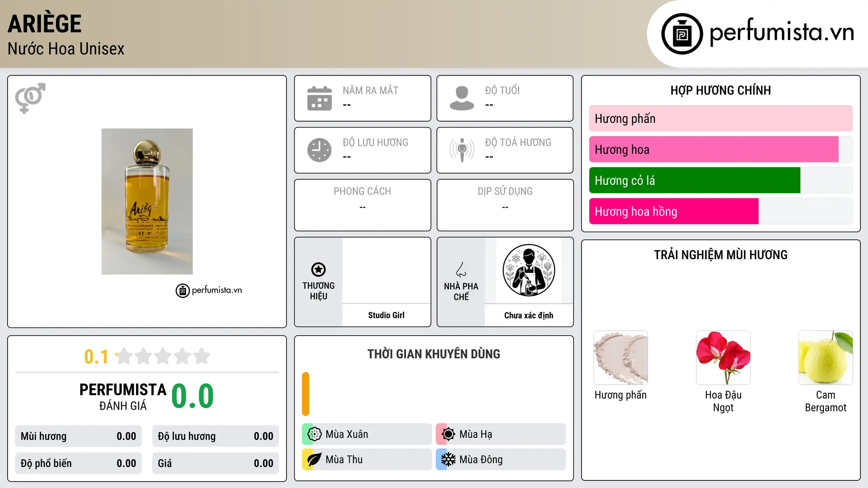Select the Mùa Xuân season label
Image resolution: width=868 pixels, height=488 pixels.
click(x=347, y=434)
